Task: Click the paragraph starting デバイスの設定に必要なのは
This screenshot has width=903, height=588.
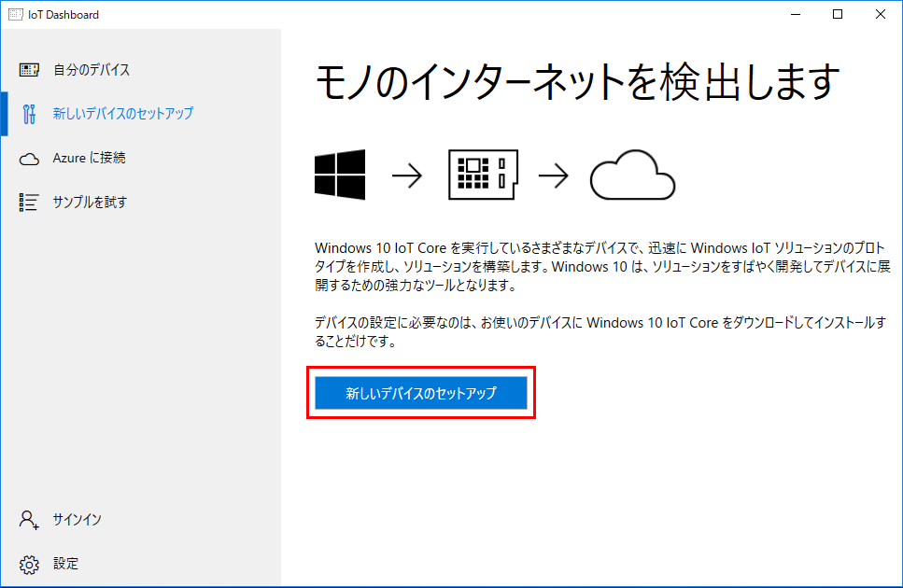Action: 600,332
